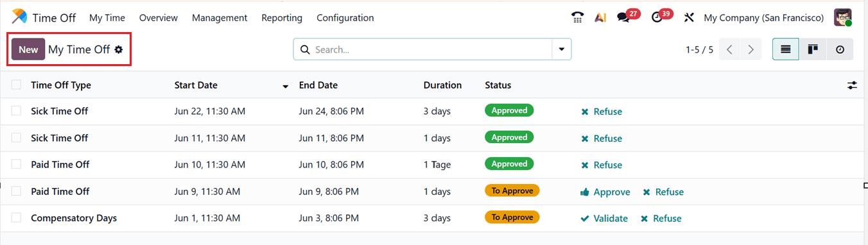Refuse the Jun 9 Paid Time Off request
The width and height of the screenshot is (868, 245).
[663, 192]
